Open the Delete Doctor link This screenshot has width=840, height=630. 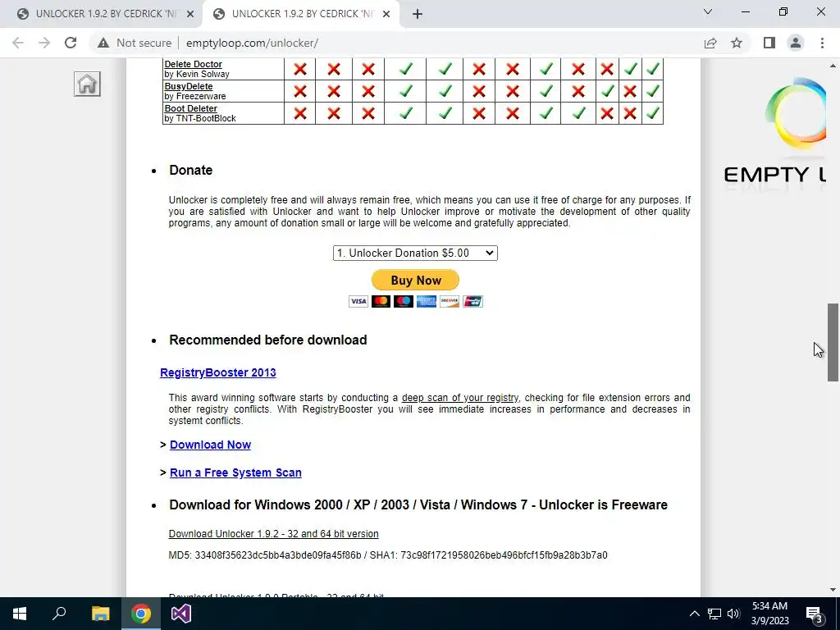(193, 64)
